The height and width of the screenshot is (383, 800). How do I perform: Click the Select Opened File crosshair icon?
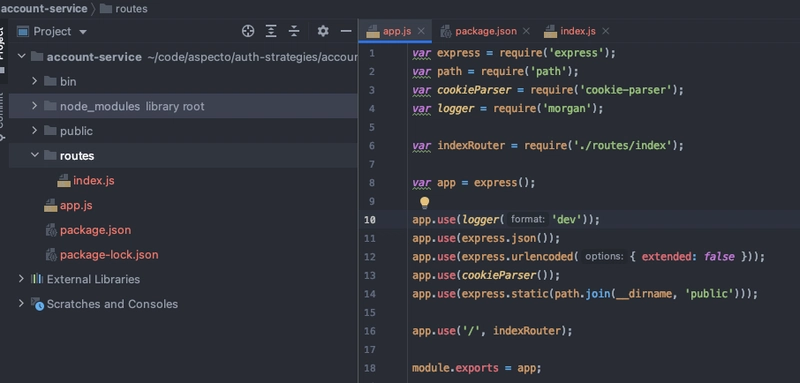coord(248,31)
